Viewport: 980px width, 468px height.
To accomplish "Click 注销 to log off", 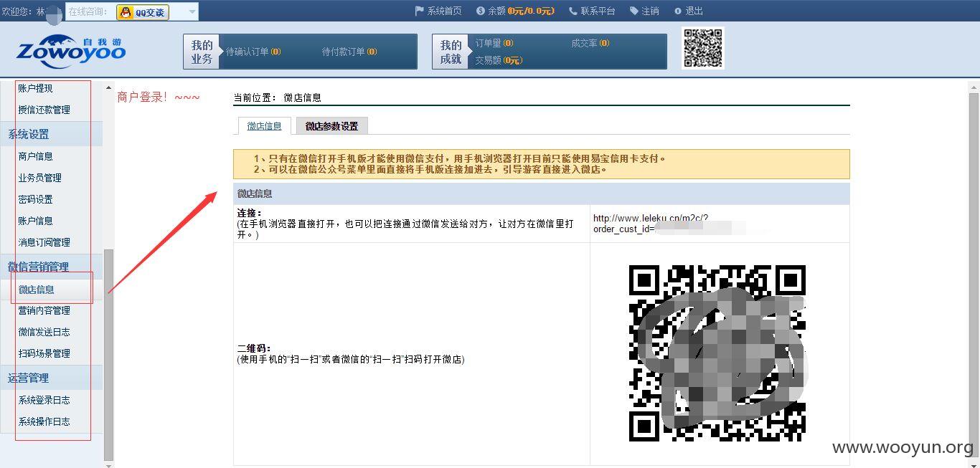I will pos(650,11).
